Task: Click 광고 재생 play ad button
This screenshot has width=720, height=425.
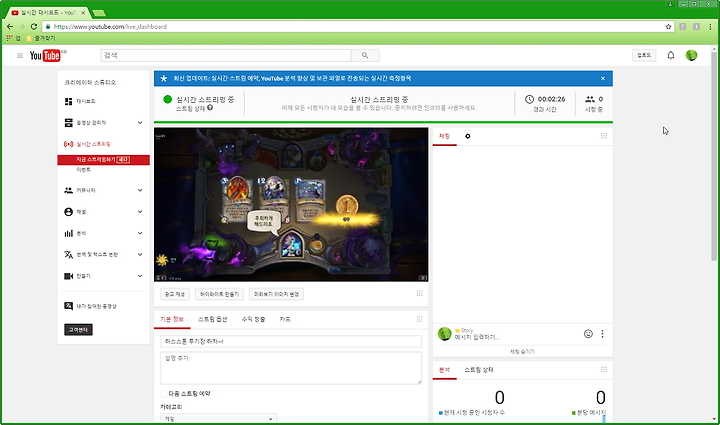Action: coord(174,294)
